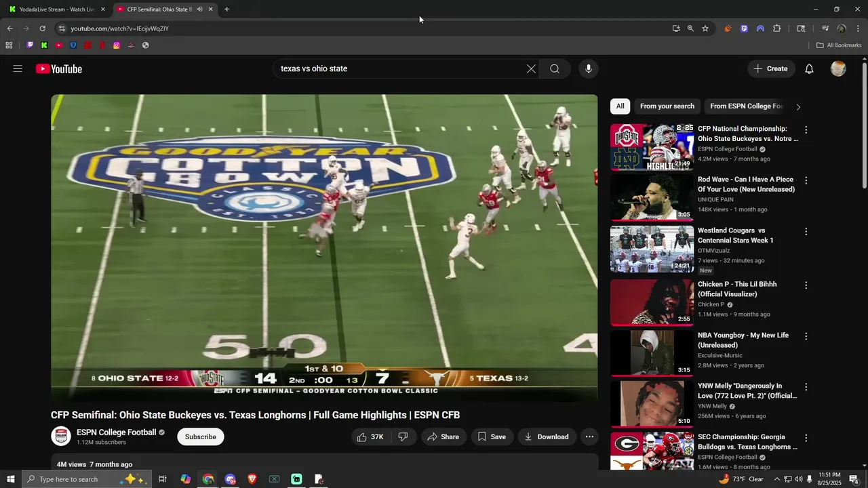This screenshot has width=868, height=488.
Task: Click the ESPN College Football channel avatar
Action: (61, 436)
